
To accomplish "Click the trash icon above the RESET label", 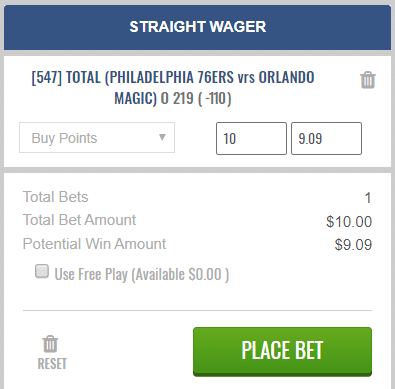I will [50, 344].
